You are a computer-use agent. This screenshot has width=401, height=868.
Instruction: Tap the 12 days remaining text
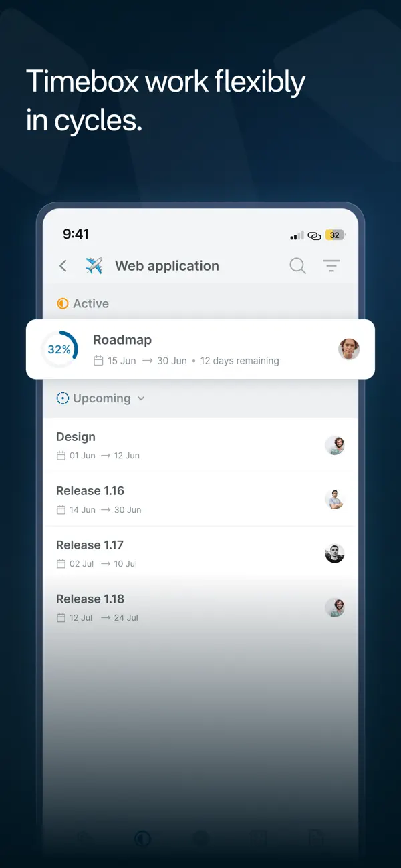(240, 361)
